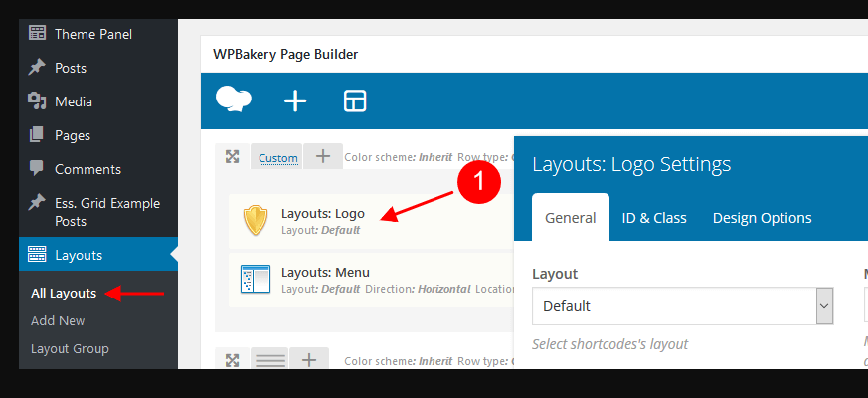Select the General tab in Logo Settings
The image size is (868, 398).
pyautogui.click(x=571, y=218)
